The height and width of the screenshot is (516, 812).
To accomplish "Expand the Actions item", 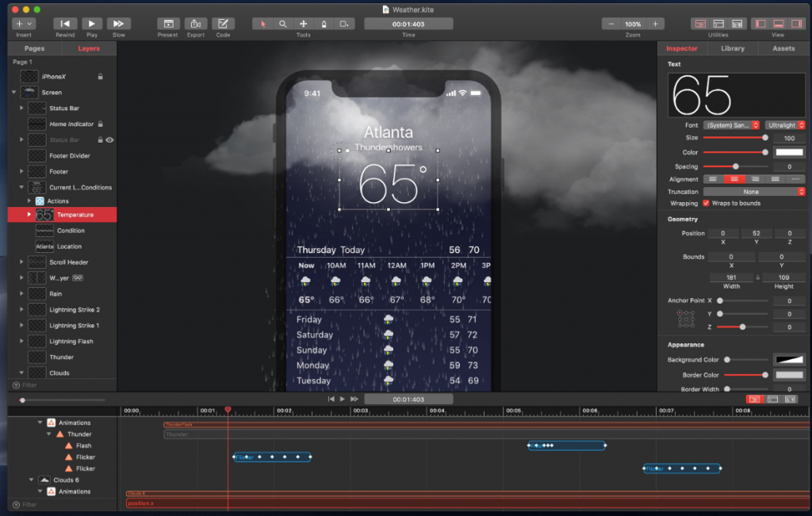I will 29,201.
